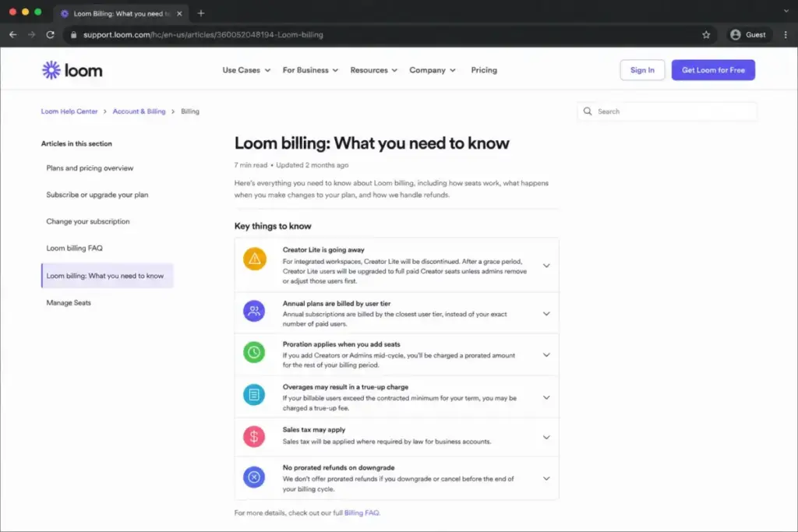Close the Loom Billing tab
This screenshot has height=532, width=798.
coord(179,14)
